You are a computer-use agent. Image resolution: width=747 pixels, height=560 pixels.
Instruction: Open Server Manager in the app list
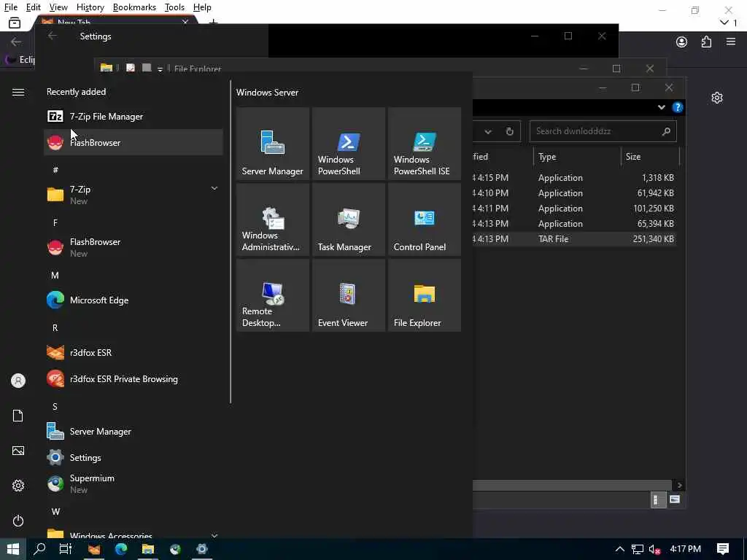tap(133, 431)
